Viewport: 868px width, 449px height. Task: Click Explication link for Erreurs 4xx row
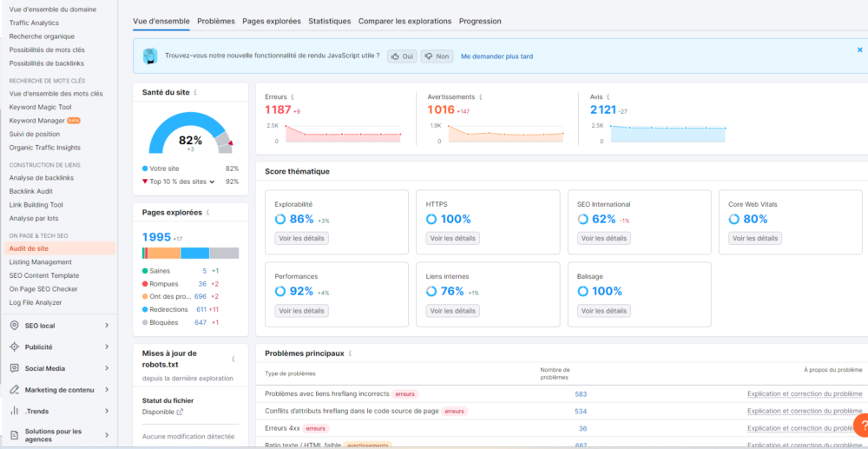click(x=805, y=428)
